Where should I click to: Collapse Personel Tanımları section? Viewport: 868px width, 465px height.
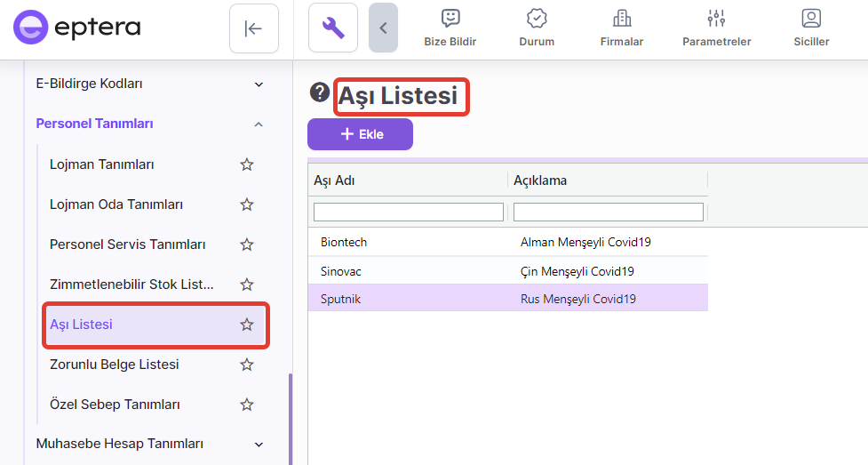click(259, 124)
